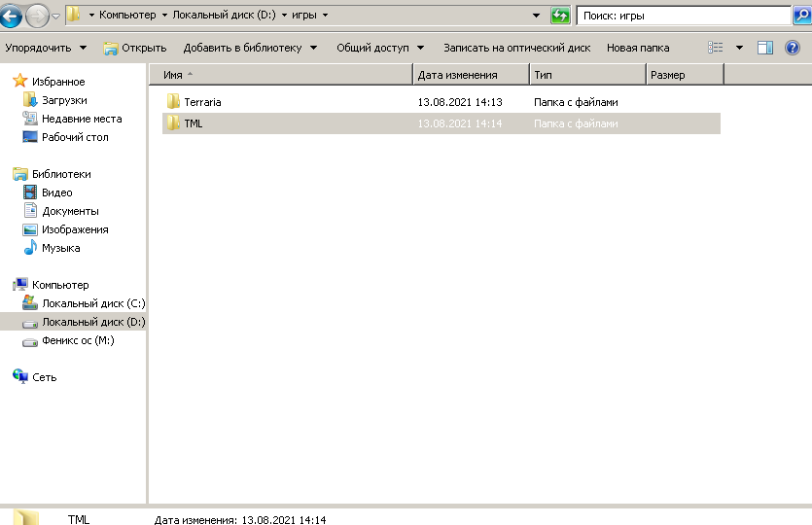Screen dimensions: 812x525
Task: Open the Видео library label
Action: (x=57, y=192)
